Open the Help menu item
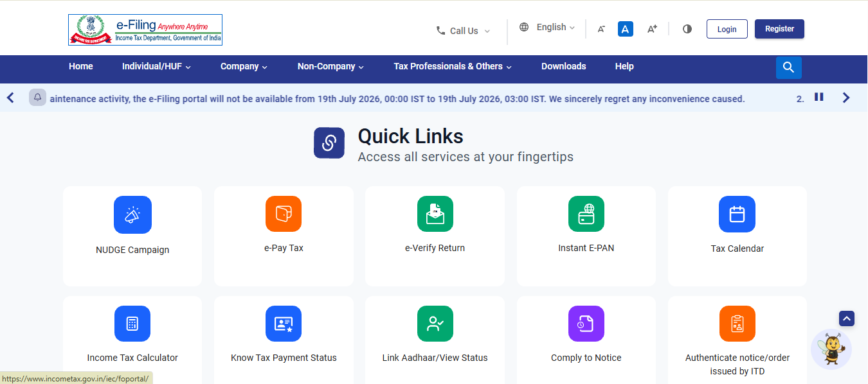868x384 pixels. (624, 67)
